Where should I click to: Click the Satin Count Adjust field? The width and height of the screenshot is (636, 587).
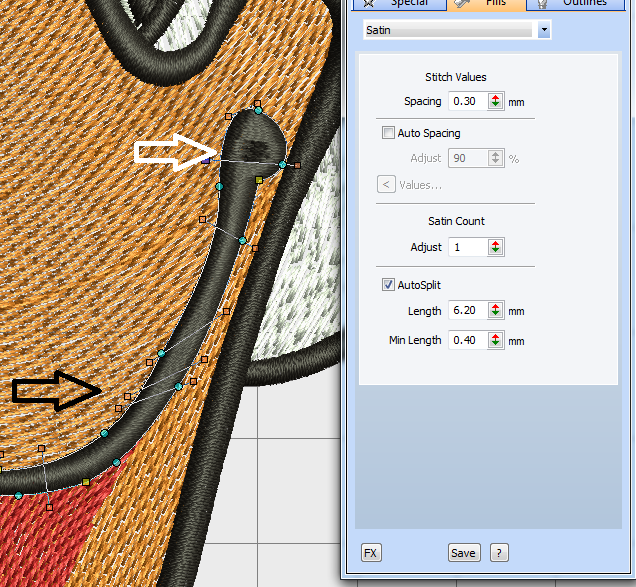click(x=468, y=247)
